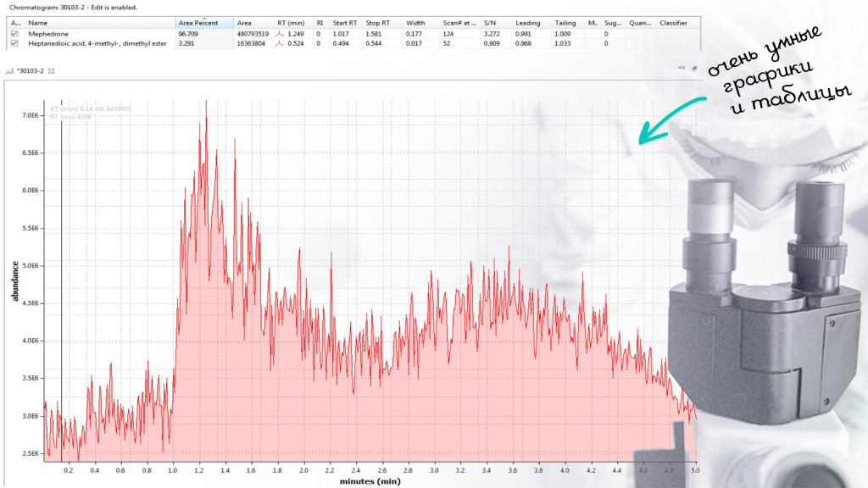Click the Classifier column header
Image resolution: width=868 pixels, height=488 pixels.
(674, 23)
